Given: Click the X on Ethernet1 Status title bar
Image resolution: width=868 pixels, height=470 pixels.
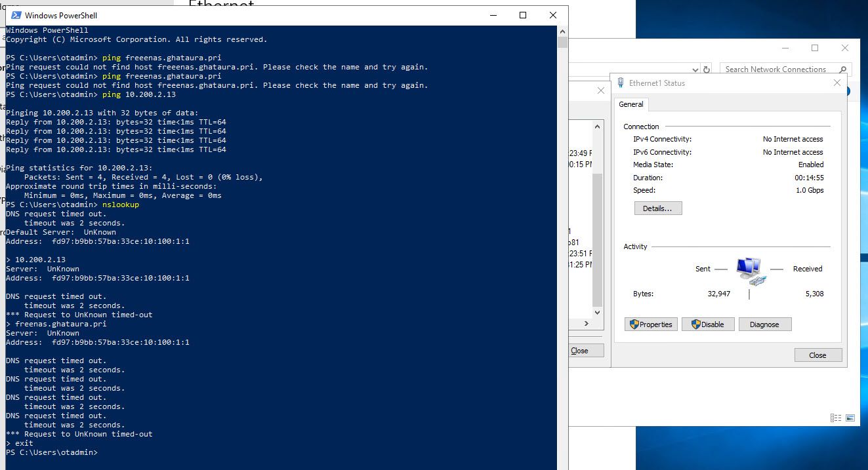Looking at the screenshot, I should pos(837,83).
